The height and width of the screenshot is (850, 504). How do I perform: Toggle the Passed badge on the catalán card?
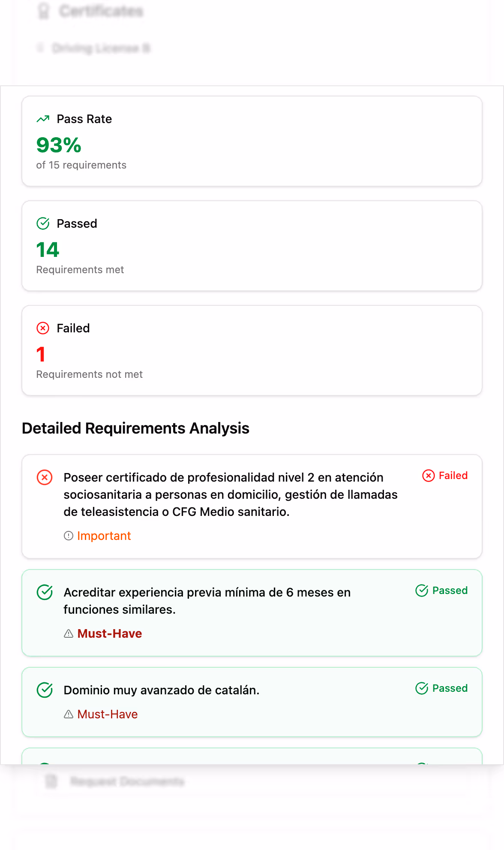[x=441, y=688]
